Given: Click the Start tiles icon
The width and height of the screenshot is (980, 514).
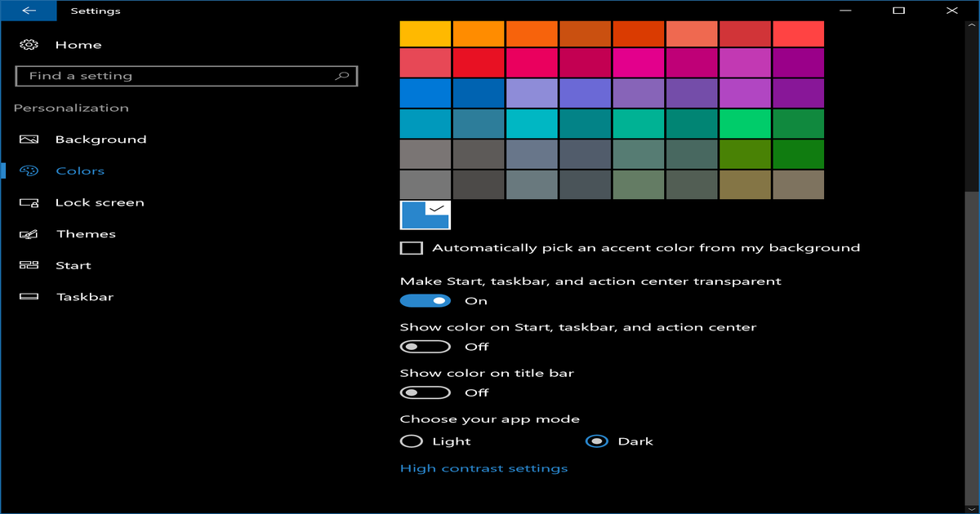Looking at the screenshot, I should 29,264.
